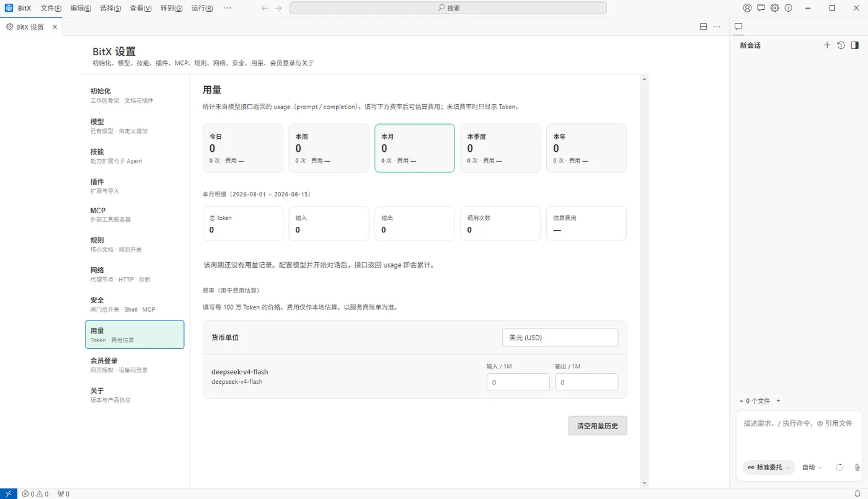Select the 本年 usage card
Image resolution: width=868 pixels, height=499 pixels.
pos(587,148)
